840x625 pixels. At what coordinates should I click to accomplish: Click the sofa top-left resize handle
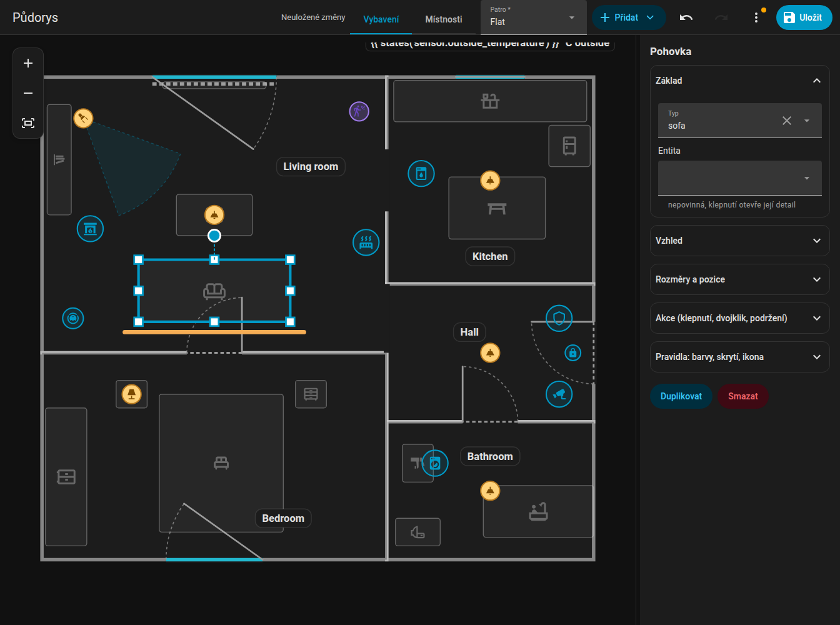tap(139, 259)
